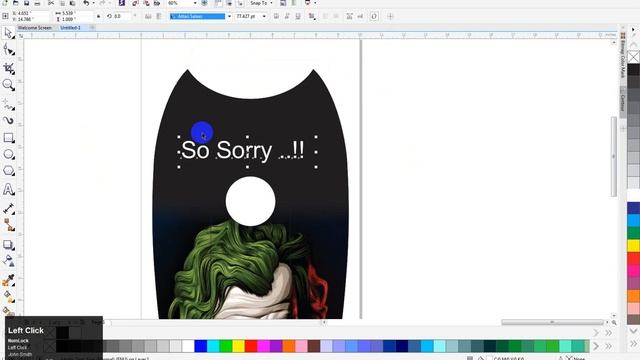
Task: Click the horizontal scrollbar thumb
Action: (x=552, y=322)
